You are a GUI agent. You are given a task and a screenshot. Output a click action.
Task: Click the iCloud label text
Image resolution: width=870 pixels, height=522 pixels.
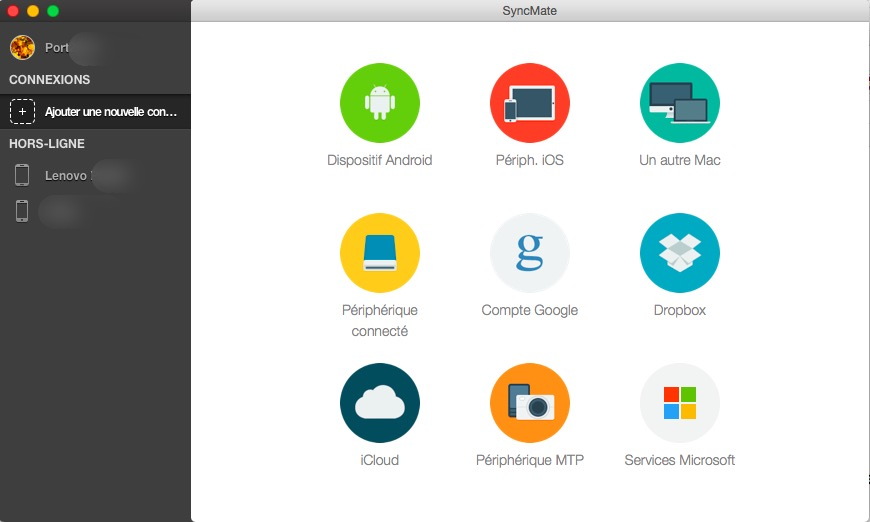click(379, 460)
